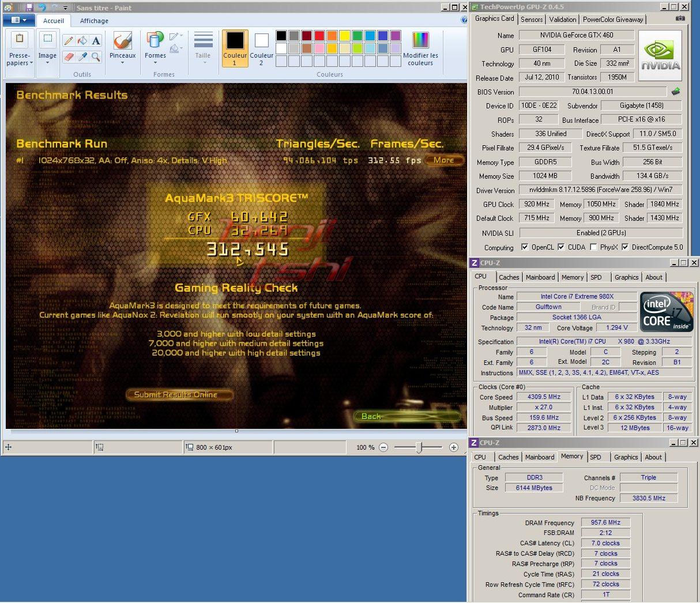Click the DRAM Frequency 957.6 MHz field
The width and height of the screenshot is (700, 603).
click(x=605, y=523)
